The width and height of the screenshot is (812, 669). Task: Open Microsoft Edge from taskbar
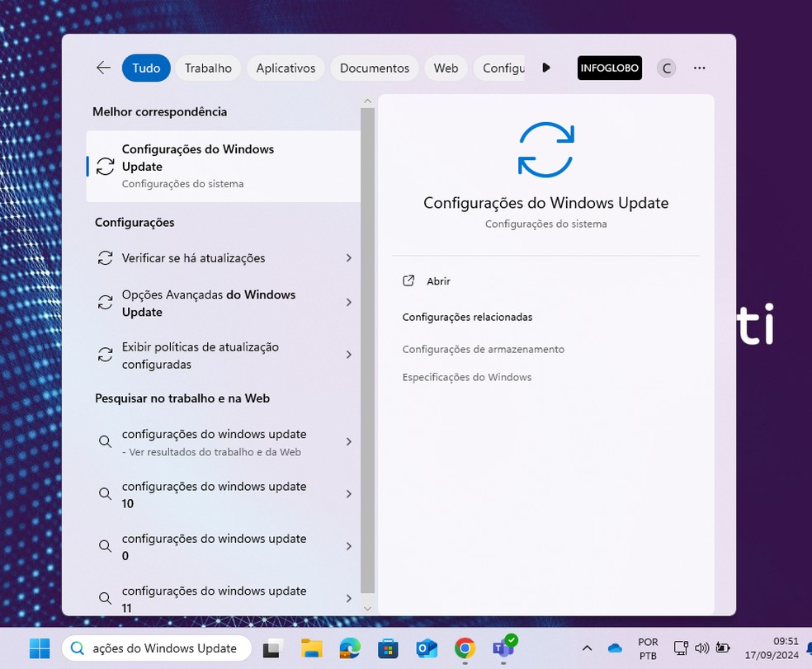(350, 648)
